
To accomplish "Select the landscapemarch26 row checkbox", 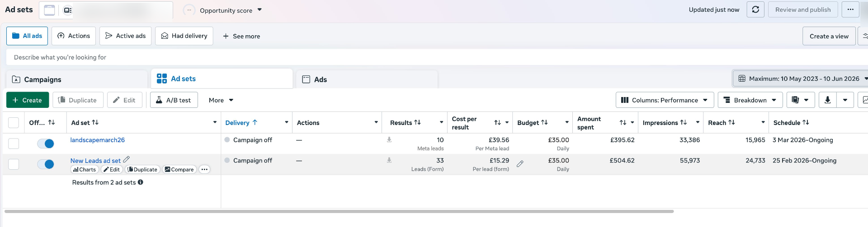I will point(14,144).
